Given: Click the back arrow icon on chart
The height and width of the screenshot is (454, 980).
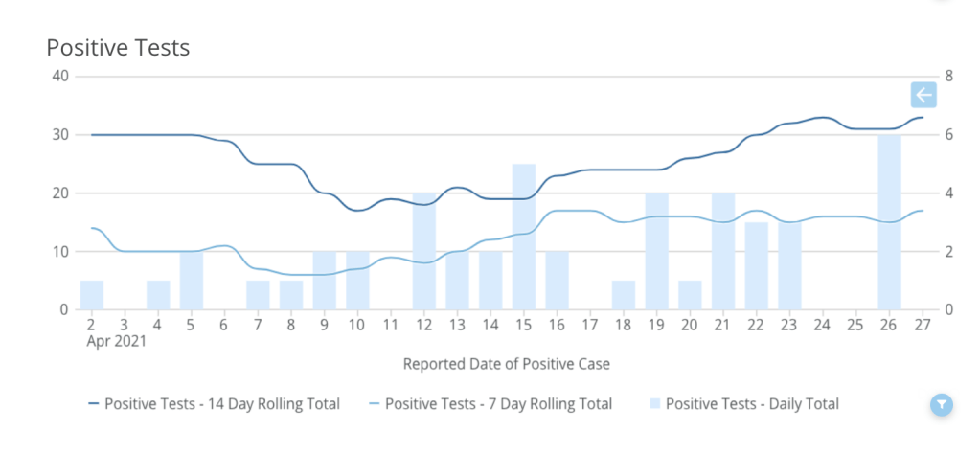Looking at the screenshot, I should 923,95.
